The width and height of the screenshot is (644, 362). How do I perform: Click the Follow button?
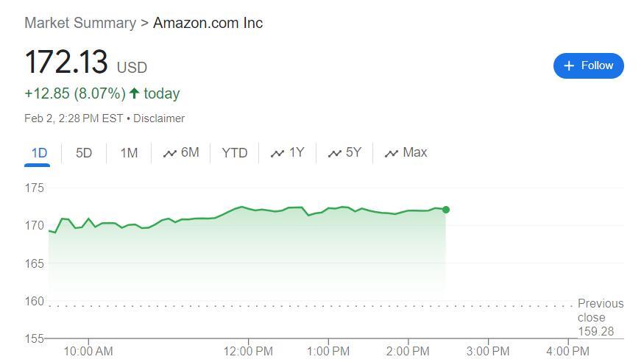click(588, 65)
